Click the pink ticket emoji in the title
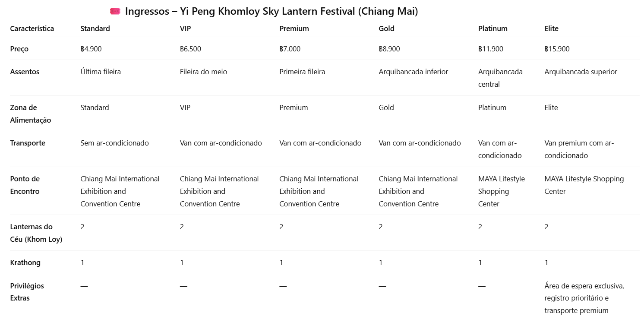The height and width of the screenshot is (329, 644). (115, 12)
